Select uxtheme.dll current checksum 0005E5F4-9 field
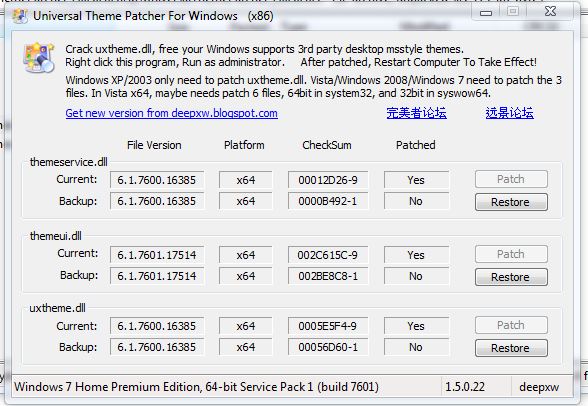588x406 pixels. pos(328,326)
